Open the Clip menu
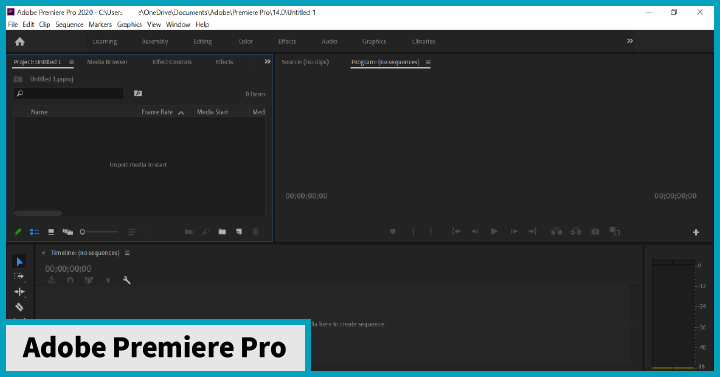 [45, 24]
